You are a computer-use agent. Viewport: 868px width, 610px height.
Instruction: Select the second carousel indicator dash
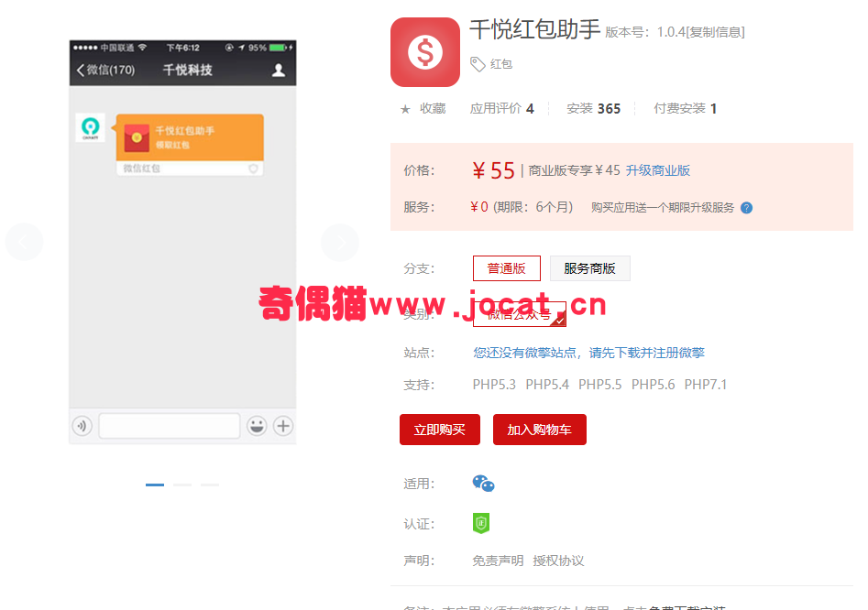point(182,485)
